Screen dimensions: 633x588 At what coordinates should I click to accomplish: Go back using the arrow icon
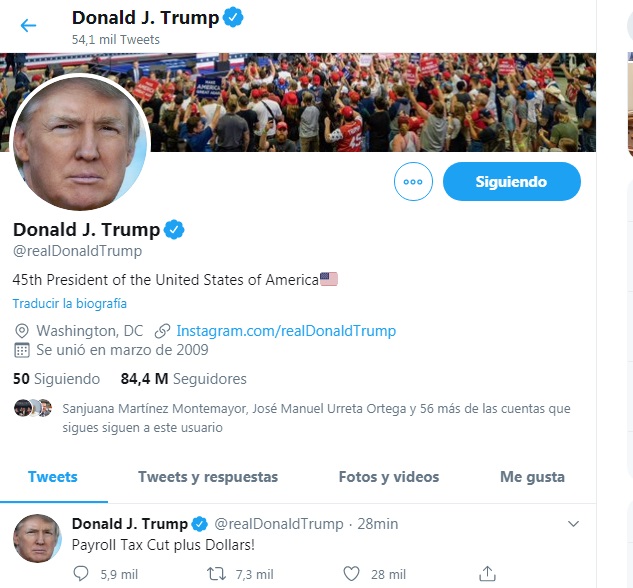click(28, 25)
